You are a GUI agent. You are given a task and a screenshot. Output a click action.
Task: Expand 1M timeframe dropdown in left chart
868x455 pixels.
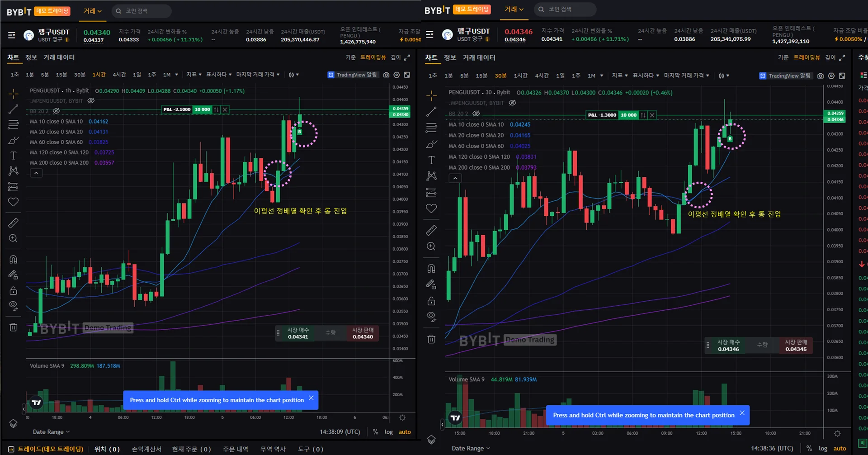176,75
